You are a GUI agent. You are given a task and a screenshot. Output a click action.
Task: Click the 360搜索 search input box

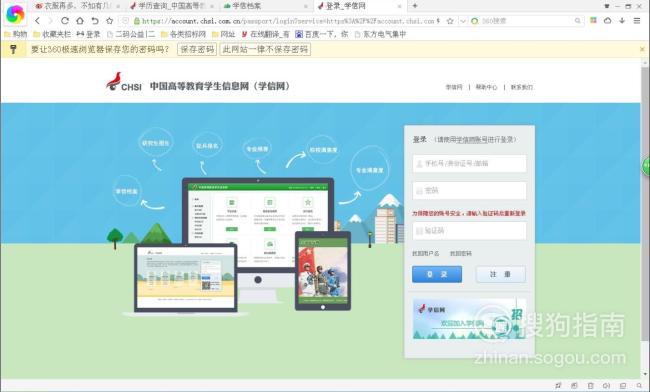coord(526,21)
